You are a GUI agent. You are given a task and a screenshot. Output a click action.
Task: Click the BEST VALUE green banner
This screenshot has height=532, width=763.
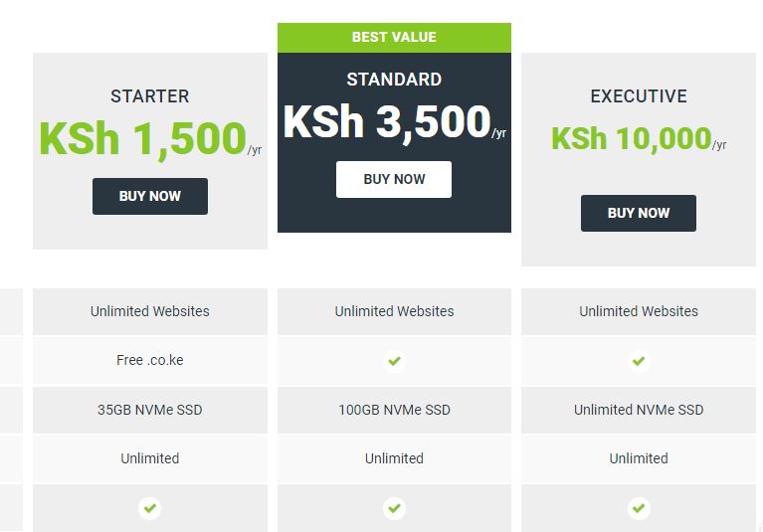[394, 38]
